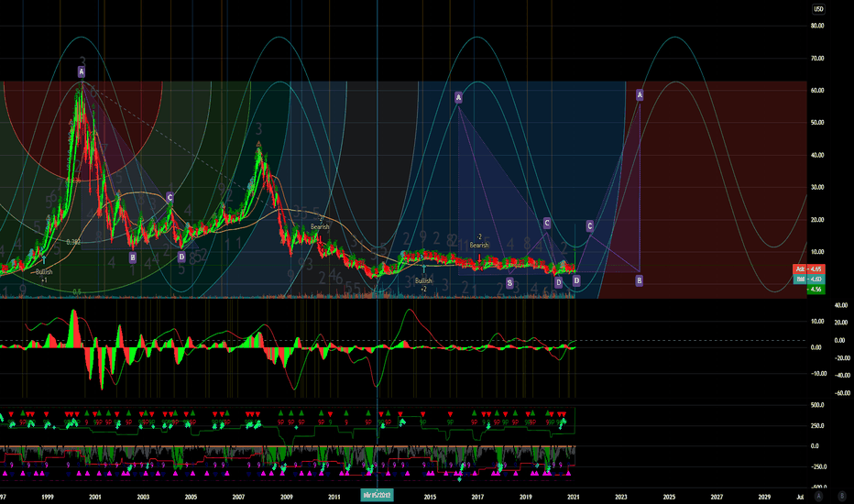Click the 30.00 price scale value
The height and width of the screenshot is (504, 854).
point(817,188)
